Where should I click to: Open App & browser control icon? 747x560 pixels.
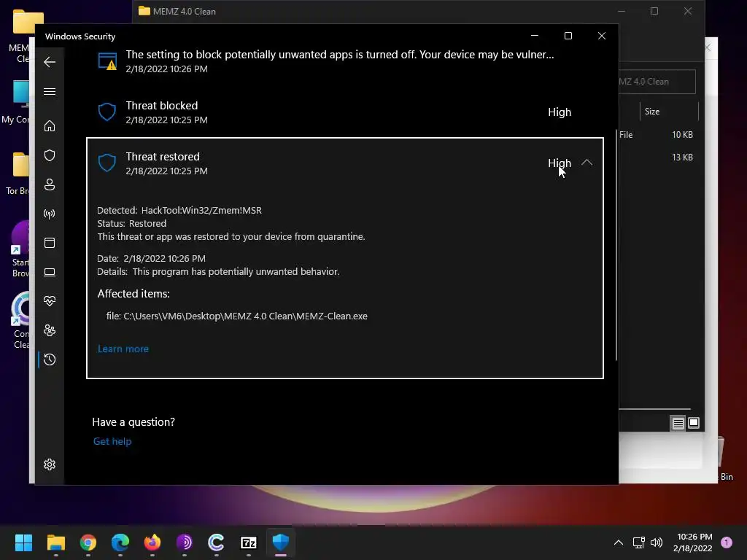click(50, 243)
